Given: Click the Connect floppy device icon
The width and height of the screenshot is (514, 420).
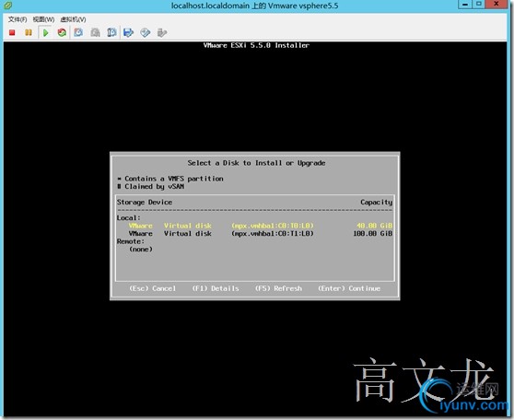Looking at the screenshot, I should pos(129,32).
